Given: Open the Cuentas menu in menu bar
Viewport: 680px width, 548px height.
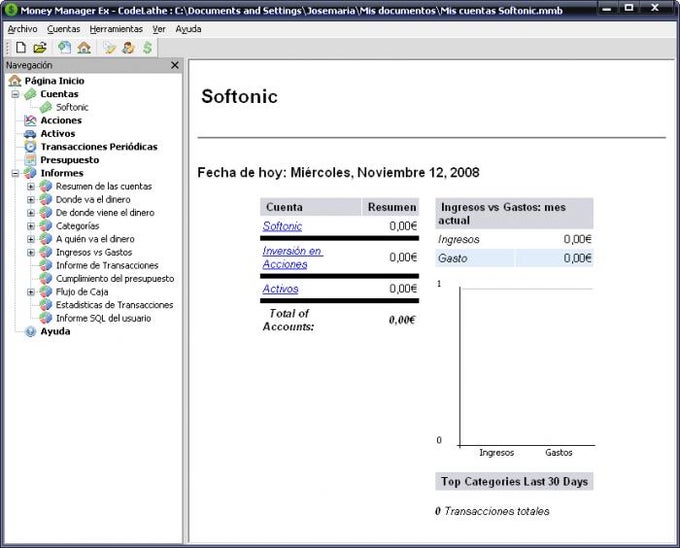Looking at the screenshot, I should (x=64, y=29).
